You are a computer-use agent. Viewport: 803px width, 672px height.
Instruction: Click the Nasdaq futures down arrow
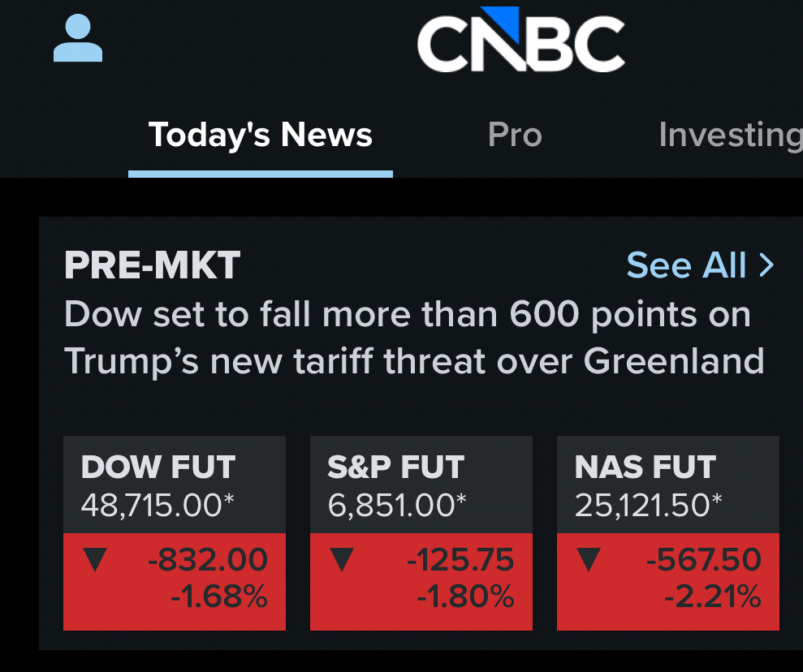(589, 559)
